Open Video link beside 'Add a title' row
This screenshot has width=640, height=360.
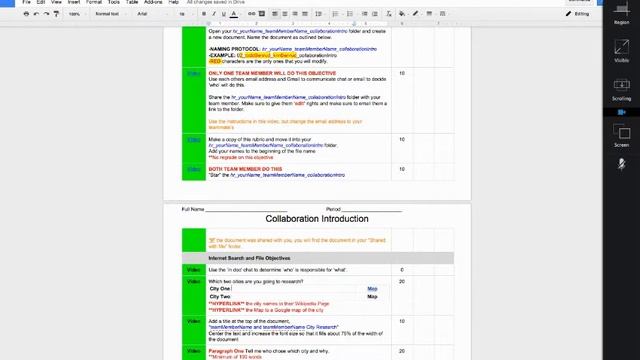tap(193, 322)
